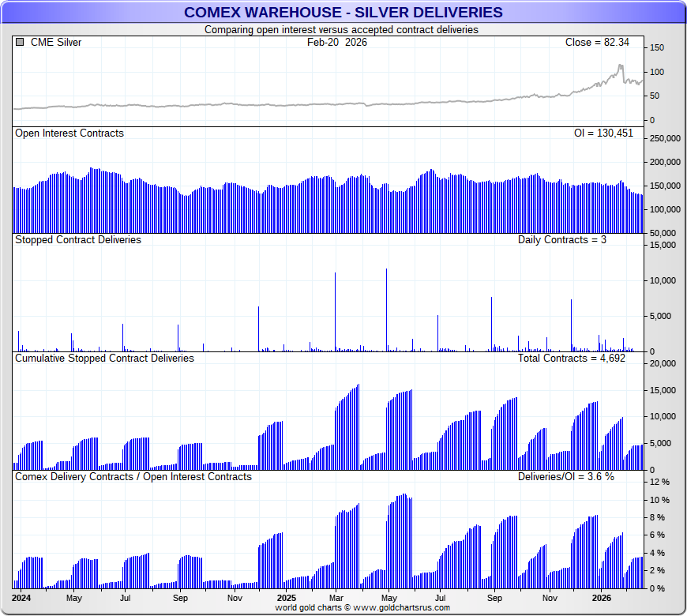Click the chart subtitle comparing open interest
Viewport: 687px width, 616px height.
[341, 29]
